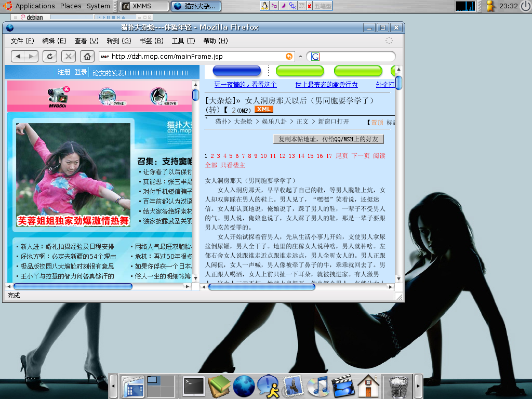
Task: Click the MV850i camcorder ad image
Action: pos(58,97)
